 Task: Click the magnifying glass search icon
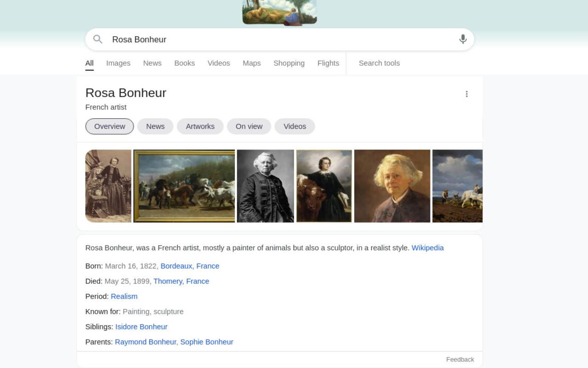[x=97, y=39]
